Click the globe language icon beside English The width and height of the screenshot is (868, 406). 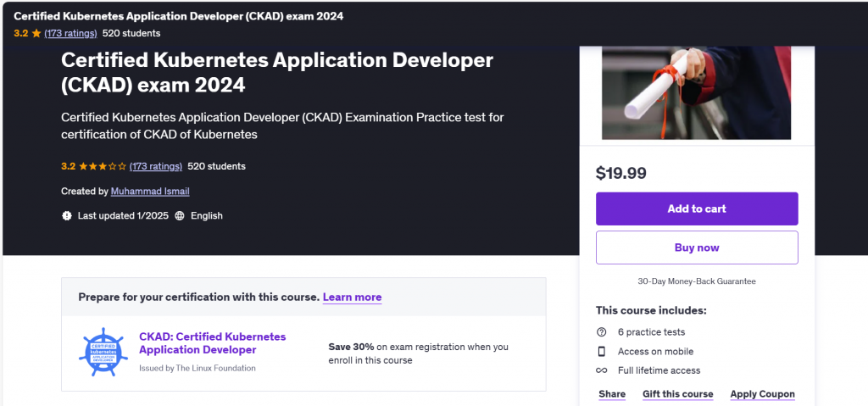pyautogui.click(x=180, y=216)
